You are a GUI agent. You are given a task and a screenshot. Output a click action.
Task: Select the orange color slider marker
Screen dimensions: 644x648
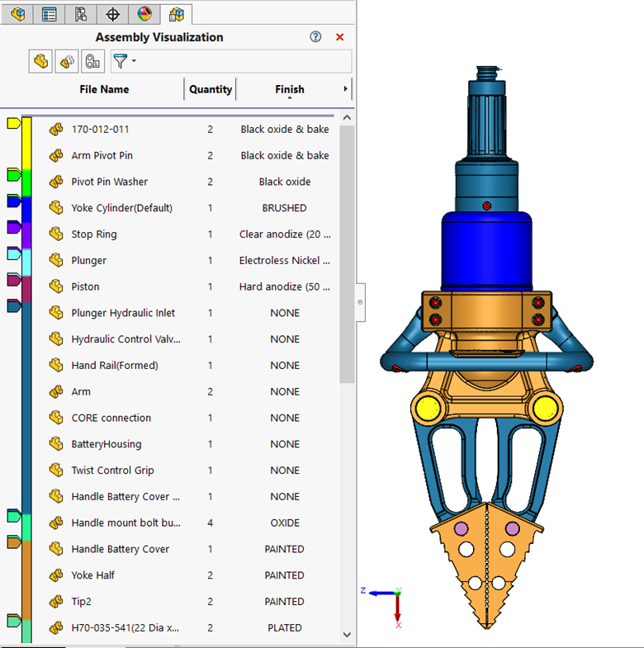[x=14, y=542]
